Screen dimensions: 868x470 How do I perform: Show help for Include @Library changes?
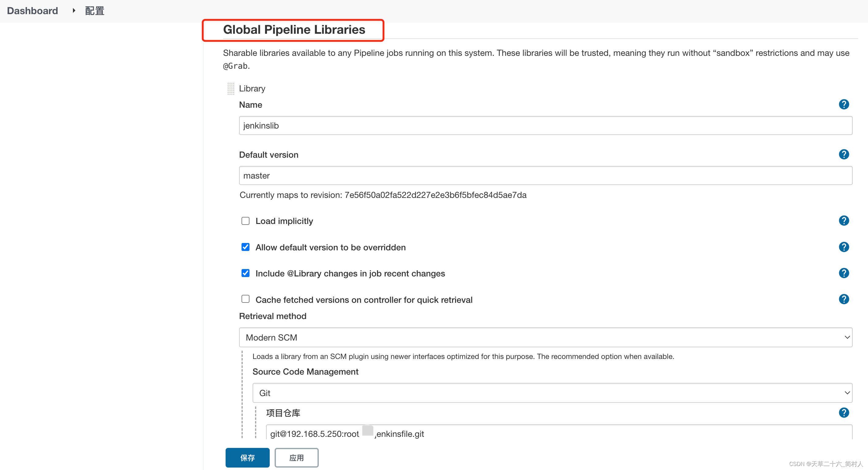click(x=844, y=273)
